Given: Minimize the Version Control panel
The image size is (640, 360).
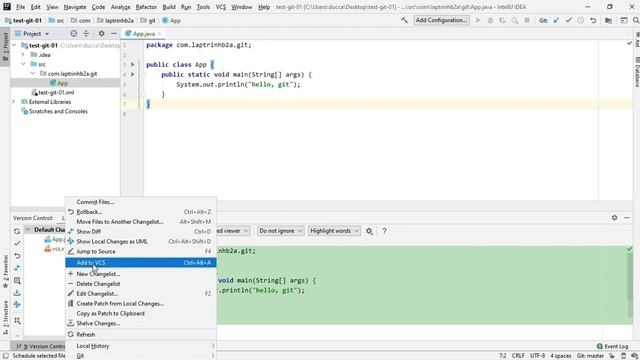Looking at the screenshot, I should click(627, 218).
